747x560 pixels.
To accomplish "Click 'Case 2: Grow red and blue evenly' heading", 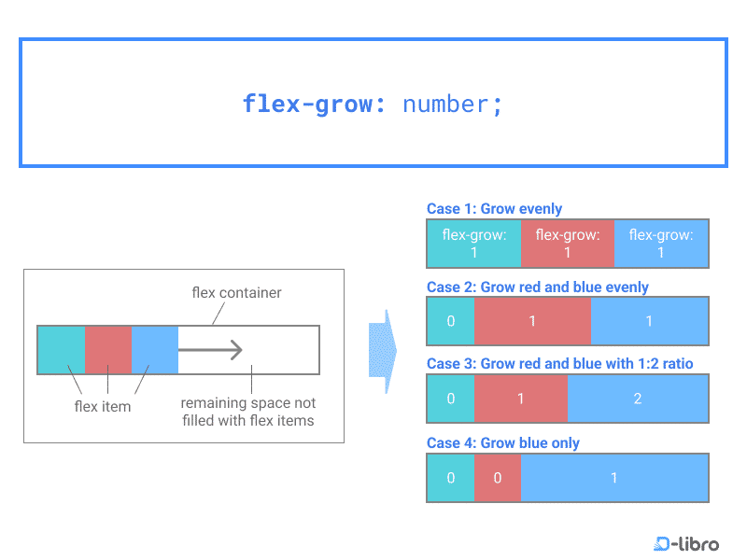I will tap(538, 287).
